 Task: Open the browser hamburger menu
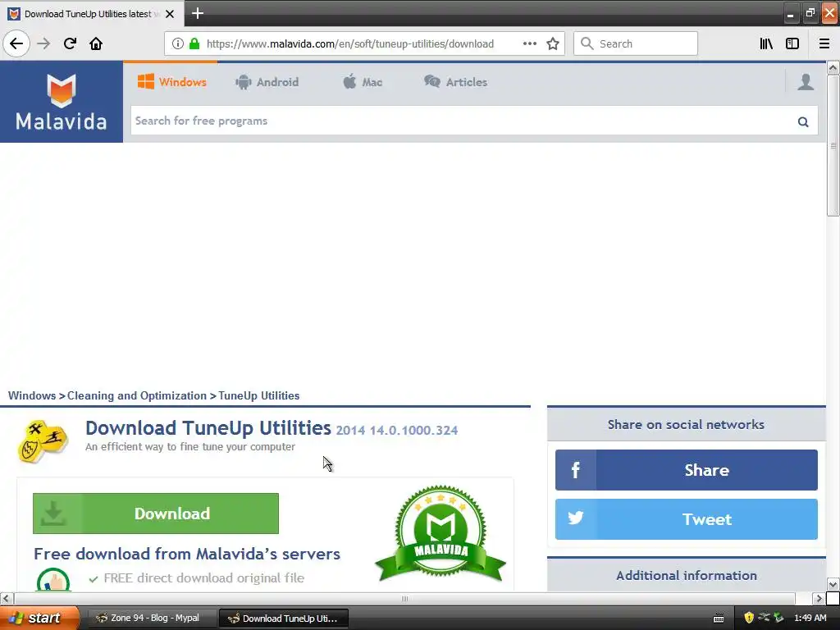pos(824,43)
